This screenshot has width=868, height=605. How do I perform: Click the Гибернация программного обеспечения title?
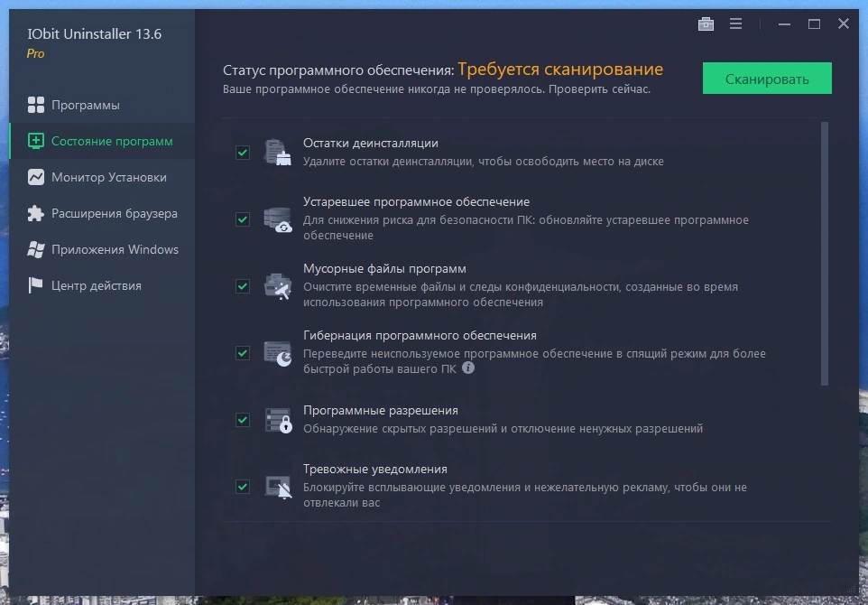tap(420, 336)
